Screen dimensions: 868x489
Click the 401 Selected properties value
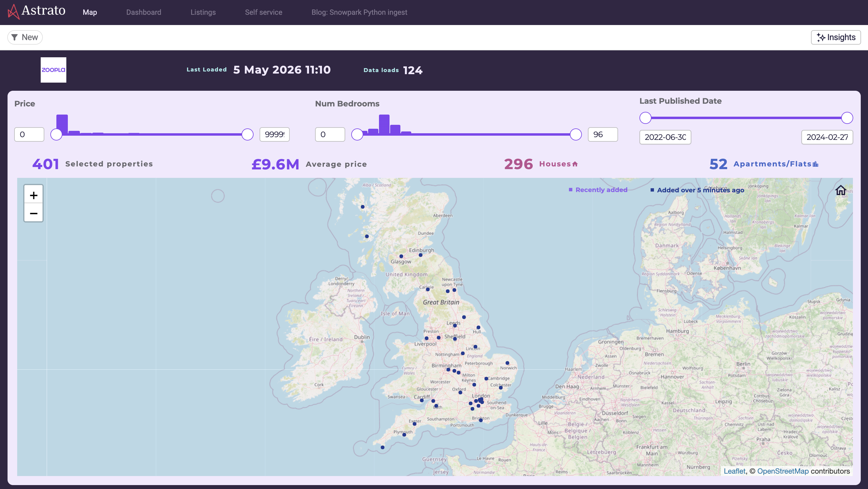point(46,164)
